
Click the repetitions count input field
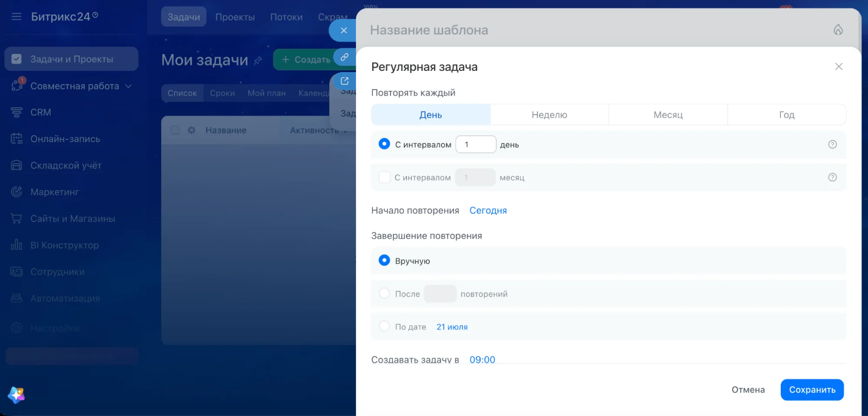[x=440, y=294]
